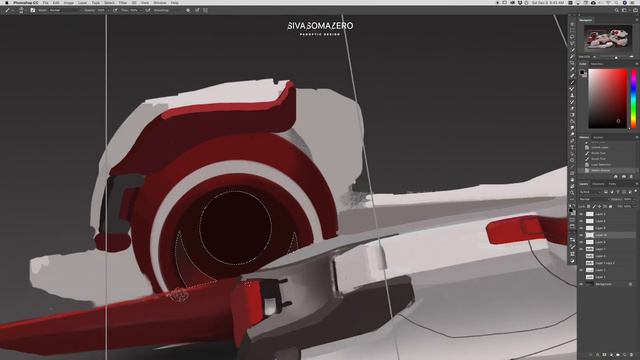Toggle layer filtering switch on Layers panel
Screen dimensions: 640x360
click(x=636, y=191)
